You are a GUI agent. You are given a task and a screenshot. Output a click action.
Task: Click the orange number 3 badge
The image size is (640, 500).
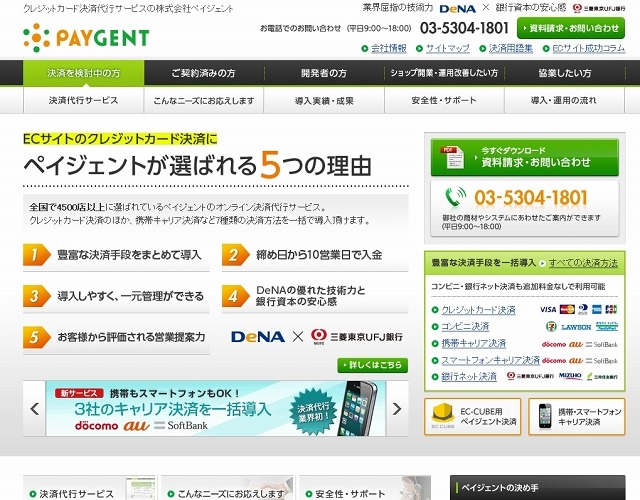(x=36, y=296)
